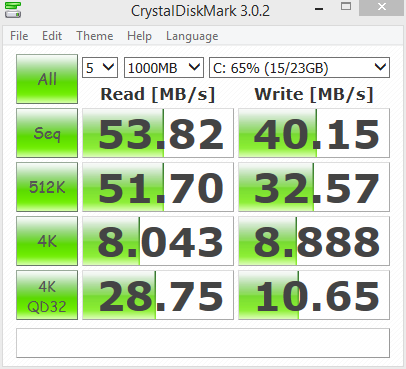Click the CrystalDiskMark app icon in title bar

point(13,10)
